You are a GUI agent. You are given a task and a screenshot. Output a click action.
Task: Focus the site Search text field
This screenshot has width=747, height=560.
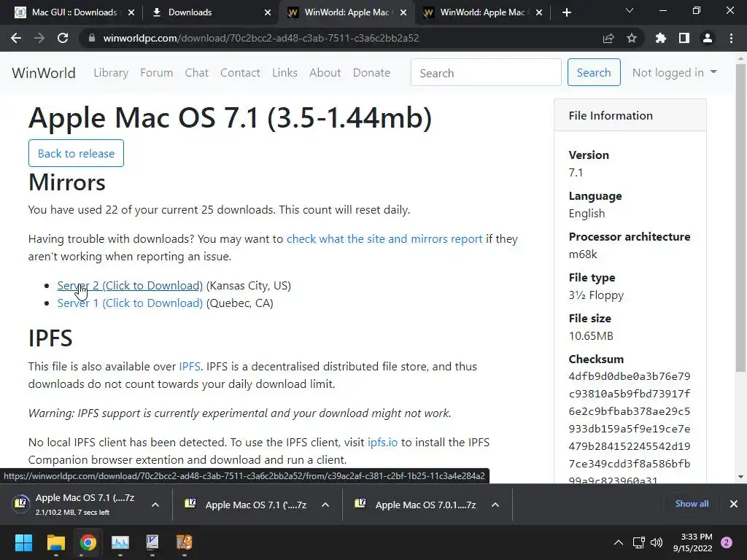pos(486,72)
